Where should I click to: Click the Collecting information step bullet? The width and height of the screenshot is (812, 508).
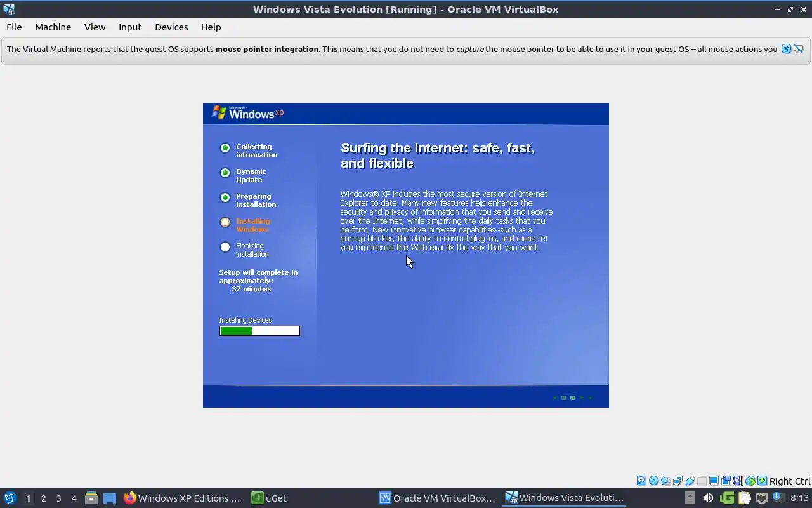point(225,148)
